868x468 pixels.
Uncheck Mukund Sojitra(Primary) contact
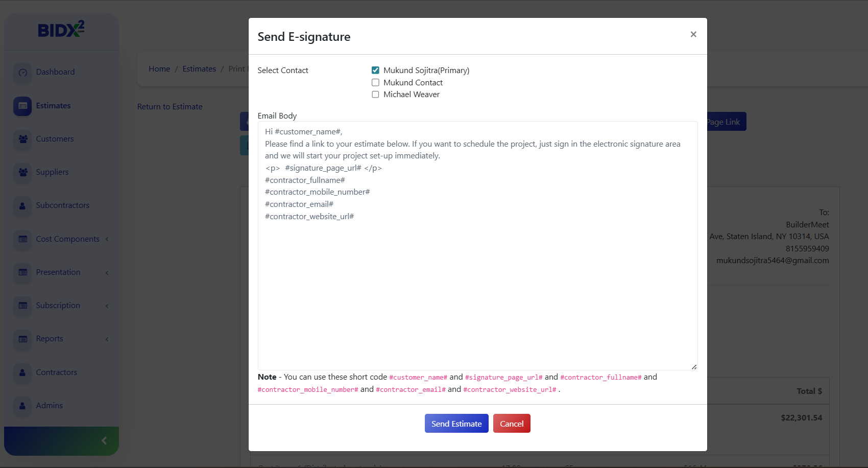coord(375,70)
